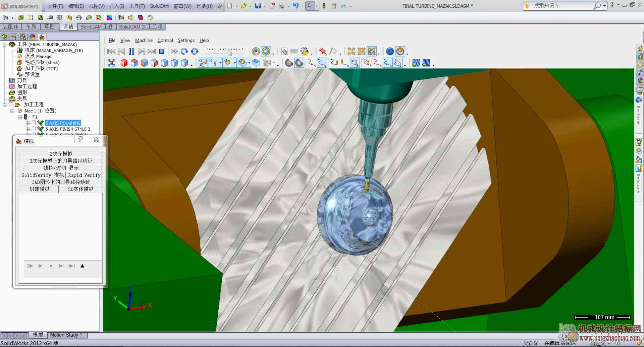Click the 机床模拟 button
The height and width of the screenshot is (347, 644).
(39, 189)
